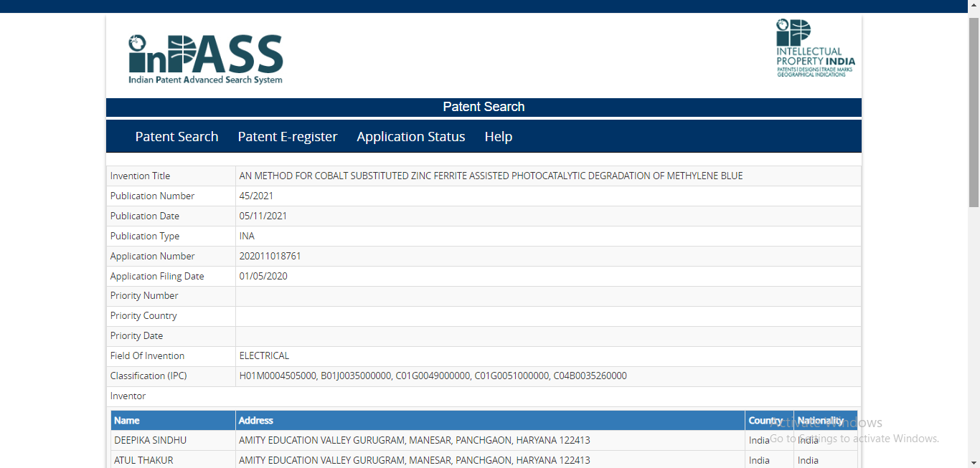Select the Publication Type label

point(144,236)
